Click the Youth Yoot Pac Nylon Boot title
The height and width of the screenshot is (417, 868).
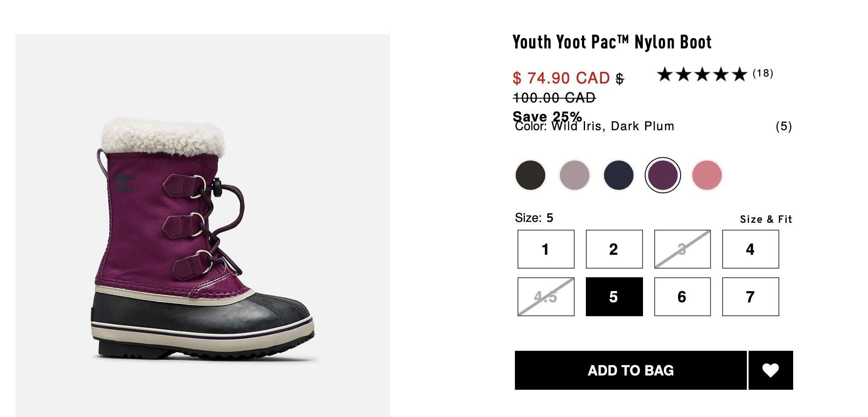coord(611,42)
